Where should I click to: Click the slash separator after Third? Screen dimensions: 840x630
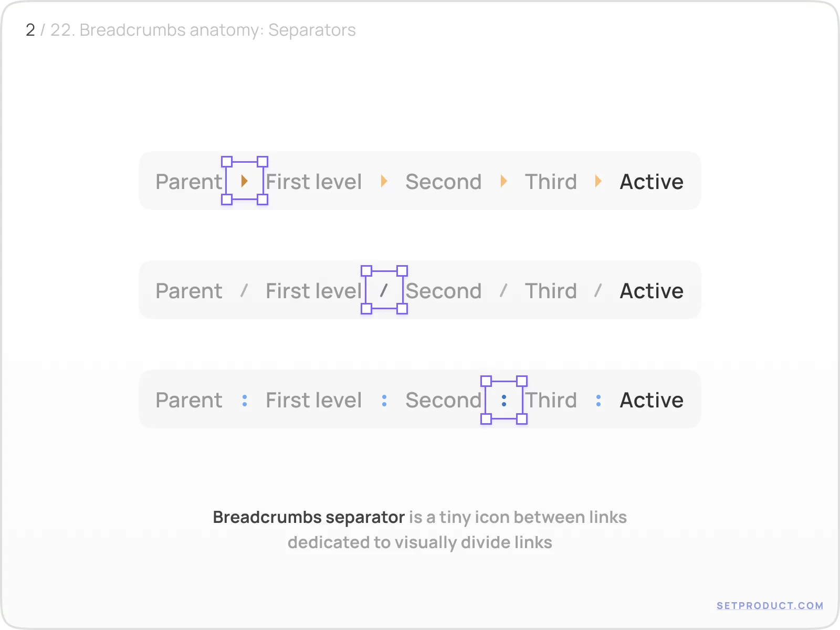click(x=597, y=290)
